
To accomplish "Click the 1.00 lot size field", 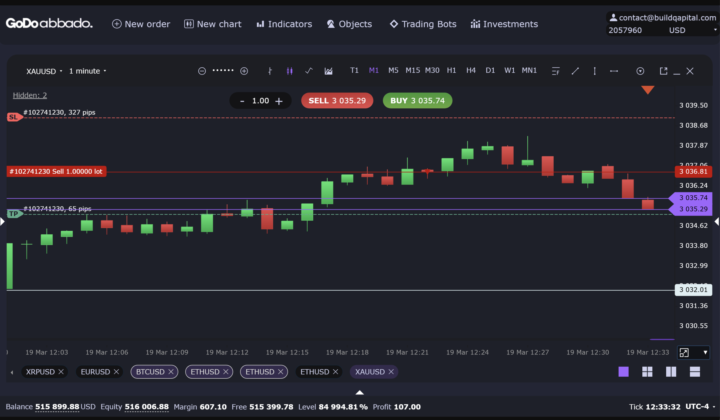I will [x=260, y=101].
